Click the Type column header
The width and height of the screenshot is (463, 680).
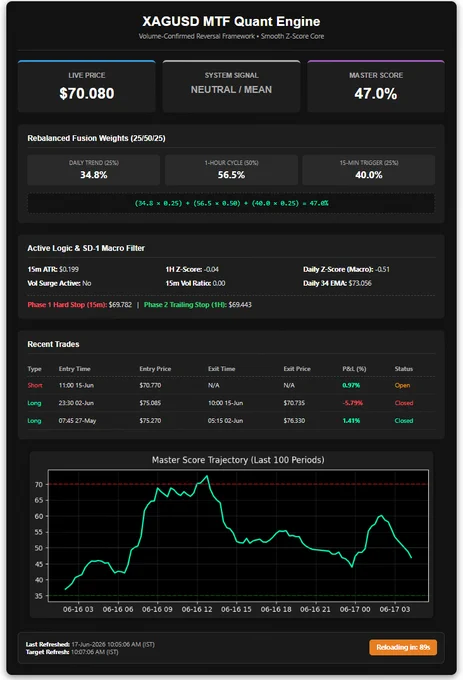(34, 369)
